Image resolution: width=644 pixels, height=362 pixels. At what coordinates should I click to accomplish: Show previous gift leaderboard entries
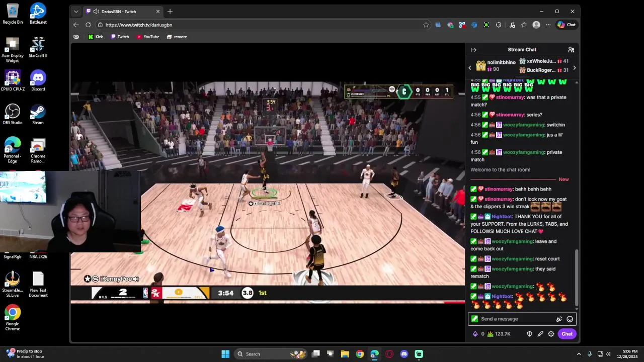point(470,68)
